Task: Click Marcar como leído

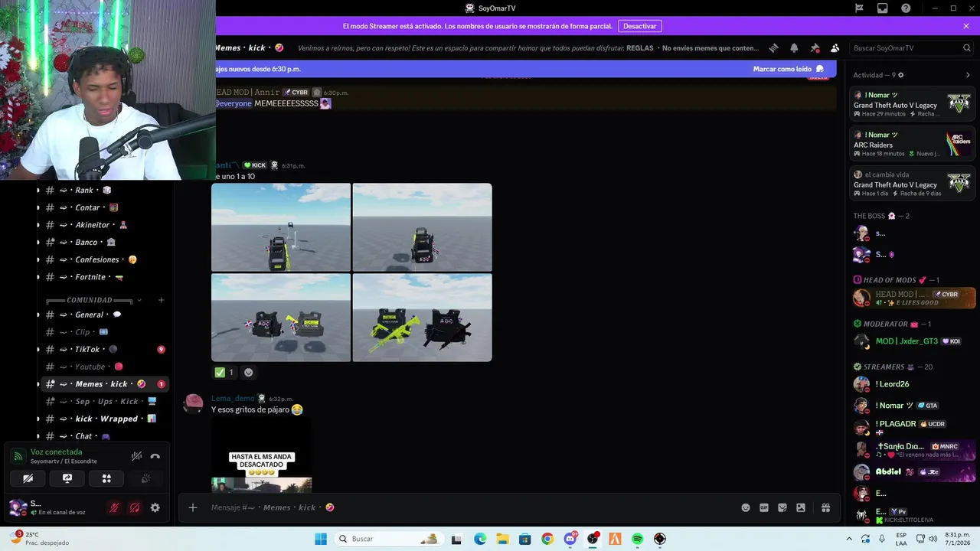Action: [788, 69]
